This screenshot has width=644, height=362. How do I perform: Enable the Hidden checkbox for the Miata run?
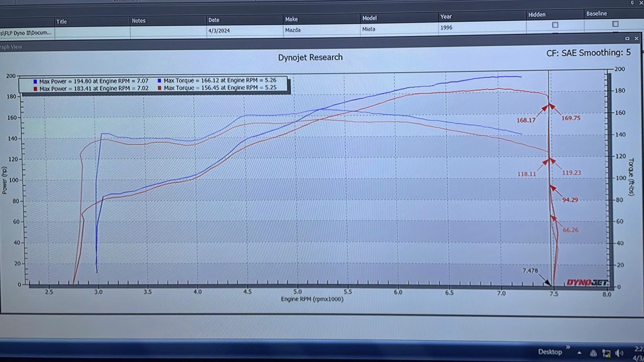(555, 25)
